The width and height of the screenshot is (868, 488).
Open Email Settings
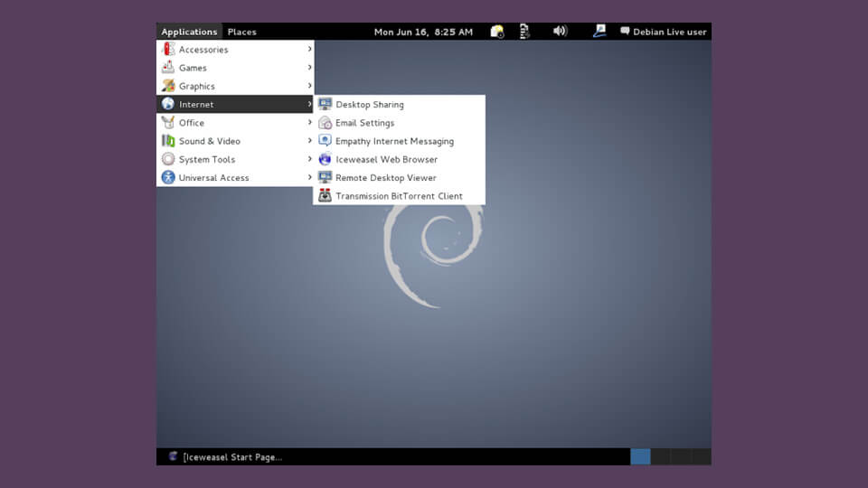pos(399,122)
